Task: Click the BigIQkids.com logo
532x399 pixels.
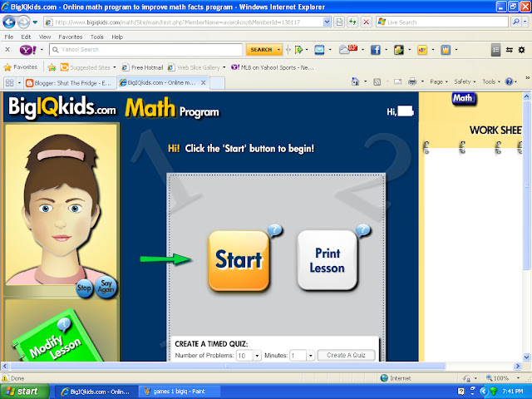Action: [62, 107]
